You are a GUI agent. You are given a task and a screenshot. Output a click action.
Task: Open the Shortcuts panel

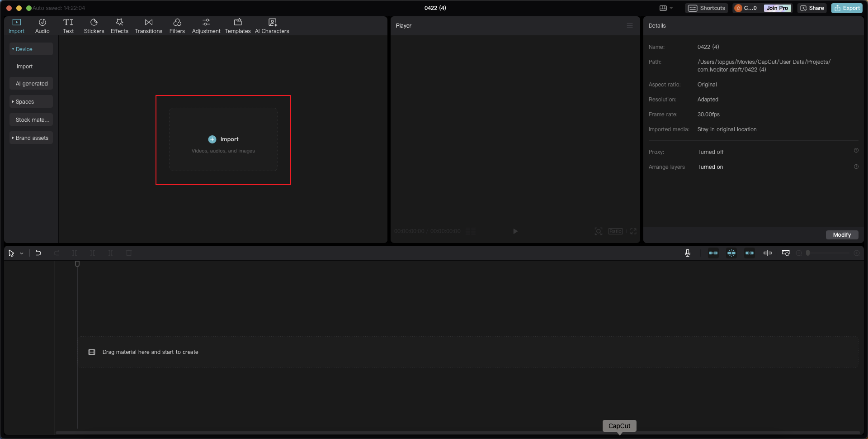coord(706,8)
